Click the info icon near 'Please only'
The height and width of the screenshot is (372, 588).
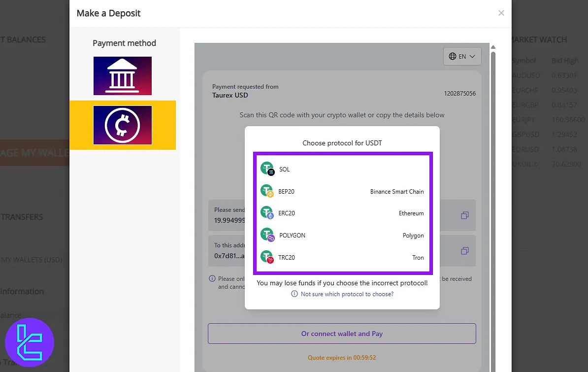(x=212, y=278)
